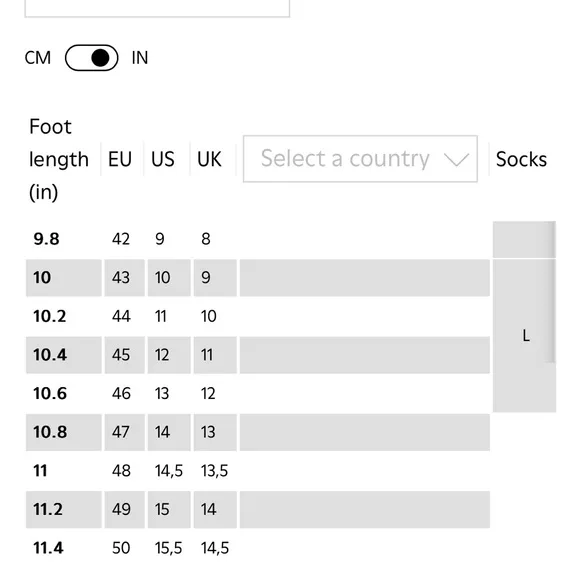Select the 10.2 foot length row
The height and width of the screenshot is (580, 580).
pyautogui.click(x=258, y=316)
